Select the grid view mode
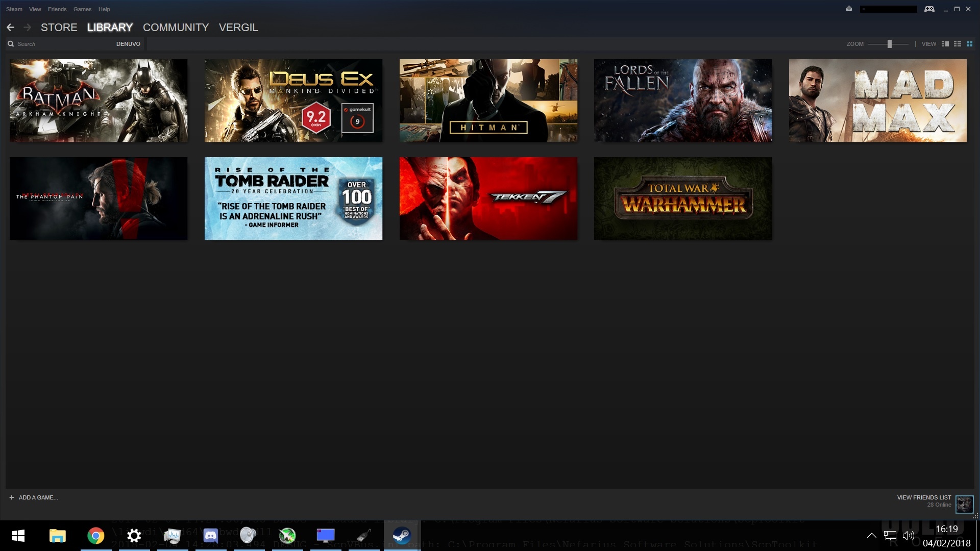 click(970, 44)
